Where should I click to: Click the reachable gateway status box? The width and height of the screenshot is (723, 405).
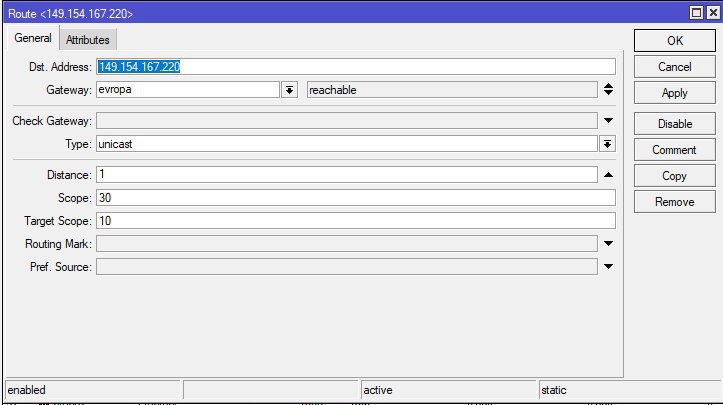(x=452, y=89)
